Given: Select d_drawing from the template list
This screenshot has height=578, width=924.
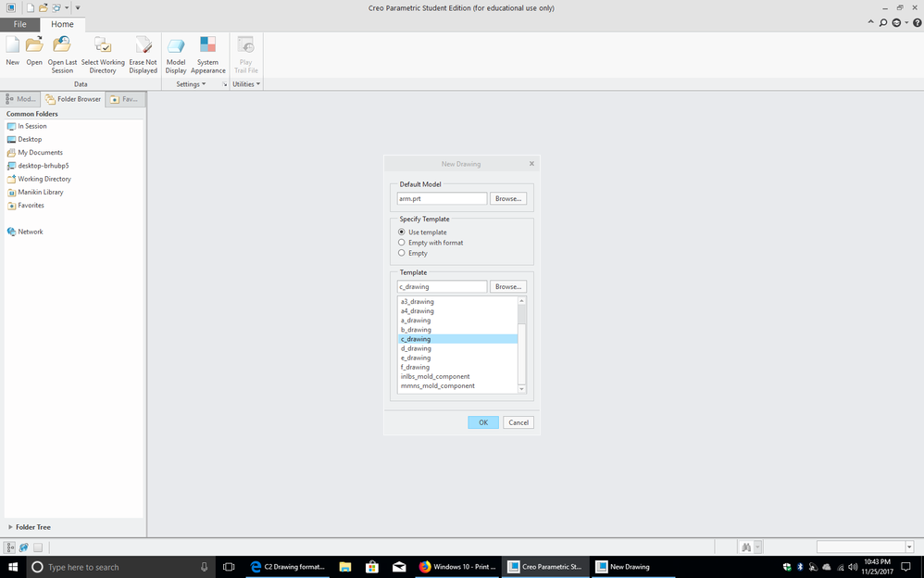Looking at the screenshot, I should pos(416,348).
